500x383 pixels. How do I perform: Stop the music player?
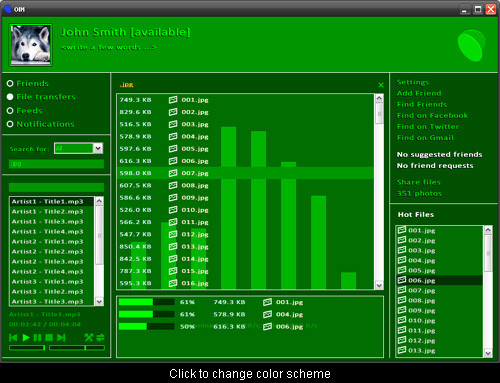pyautogui.click(x=49, y=338)
